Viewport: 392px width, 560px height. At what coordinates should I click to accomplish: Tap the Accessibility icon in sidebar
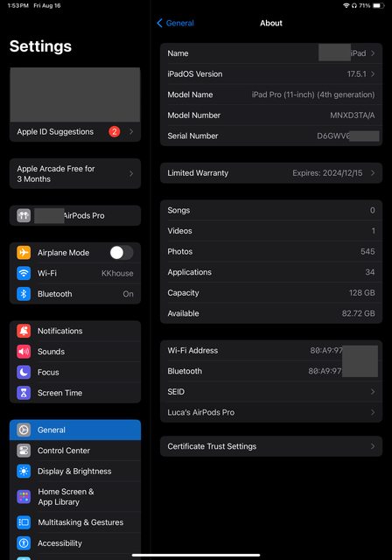coord(24,543)
